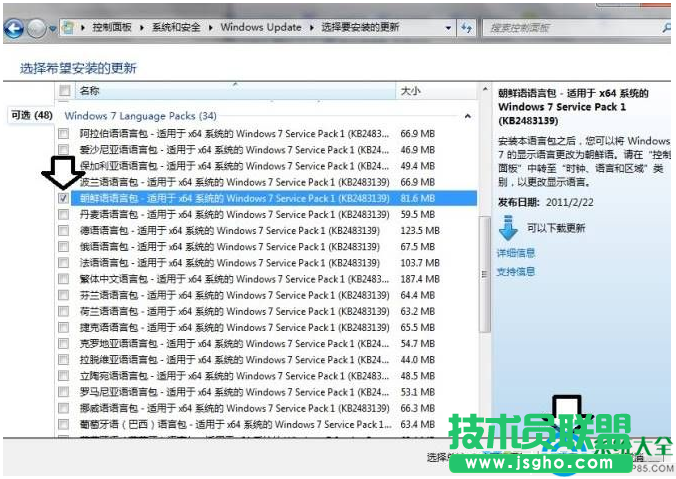Screen dimensions: 676x479
Task: Click the Control Panel icon in address bar
Action: 68,29
